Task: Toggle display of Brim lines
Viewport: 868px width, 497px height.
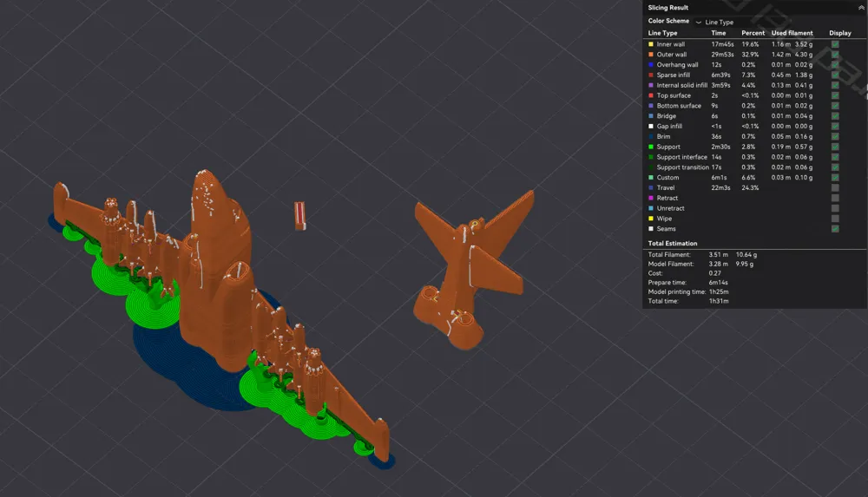Action: click(x=835, y=137)
